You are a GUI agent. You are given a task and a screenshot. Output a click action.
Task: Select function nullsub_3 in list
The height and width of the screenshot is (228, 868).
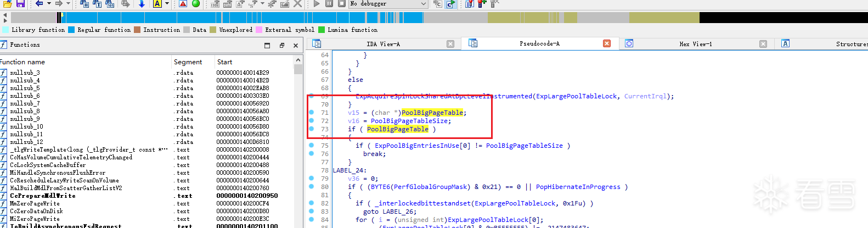point(146,73)
